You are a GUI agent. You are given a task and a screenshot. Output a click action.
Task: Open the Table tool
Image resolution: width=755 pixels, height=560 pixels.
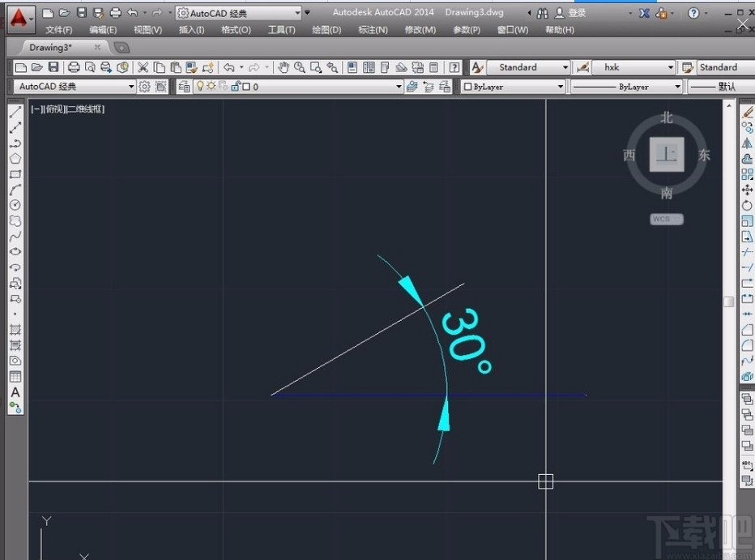(15, 377)
